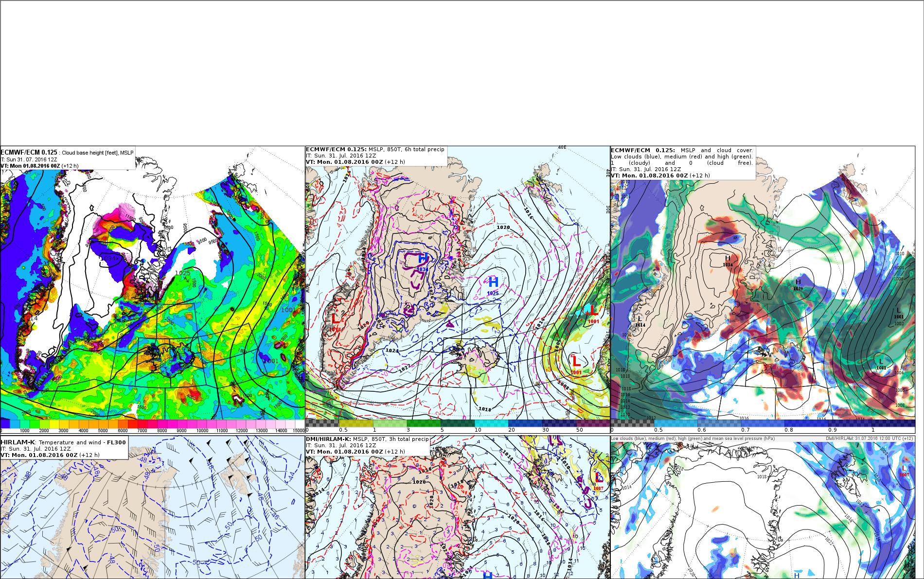This screenshot has height=579, width=924.
Task: Click the 1020 isobar label in the ECMWF precip map
Action: coord(503,228)
